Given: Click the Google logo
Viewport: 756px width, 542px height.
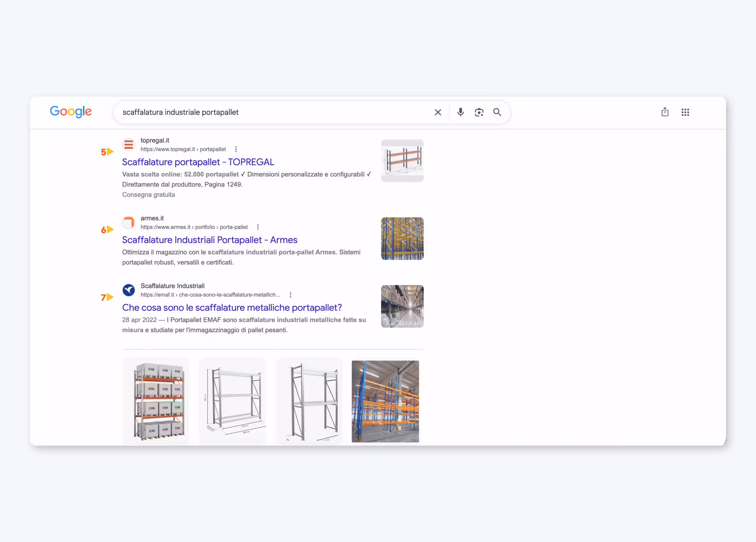Looking at the screenshot, I should 71,112.
